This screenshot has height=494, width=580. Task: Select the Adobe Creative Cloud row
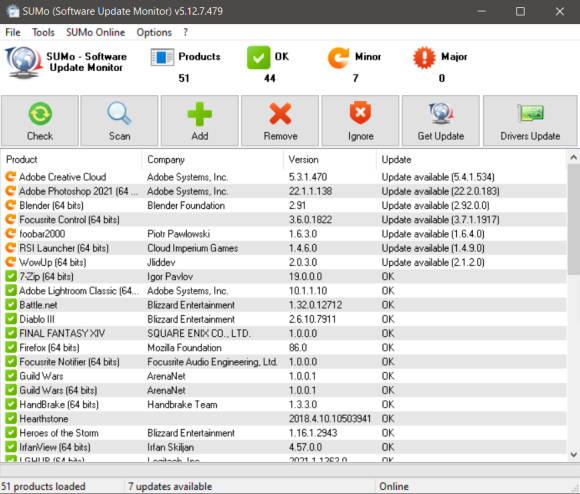pyautogui.click(x=284, y=177)
